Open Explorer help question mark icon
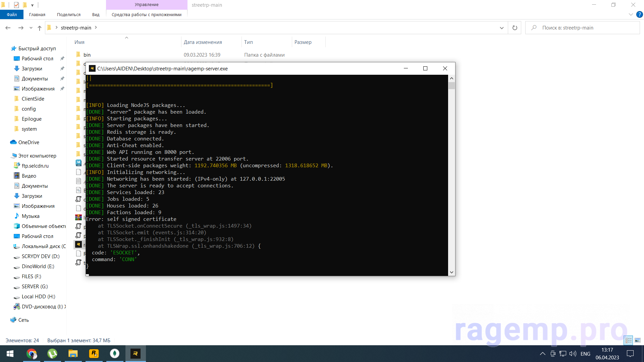The height and width of the screenshot is (362, 644). [x=639, y=14]
